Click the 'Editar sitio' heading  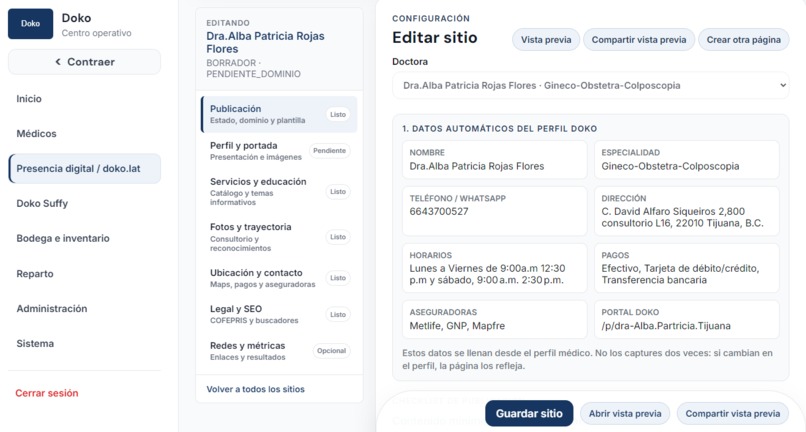pos(434,37)
